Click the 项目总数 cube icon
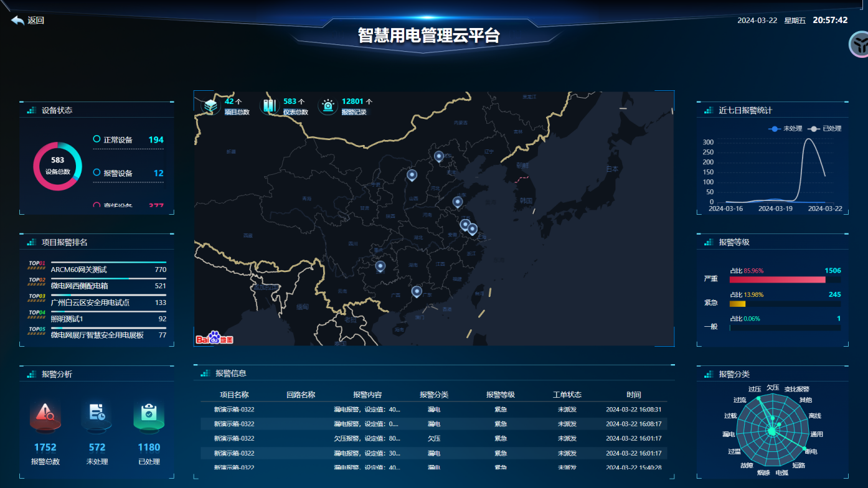Viewport: 868px width, 488px height. pos(211,106)
